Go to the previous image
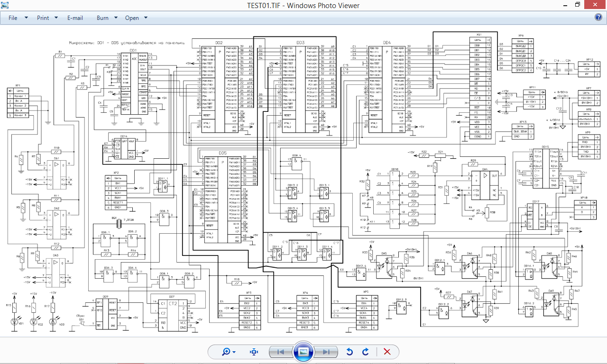Viewport: 607px width, 364px height. [281, 352]
